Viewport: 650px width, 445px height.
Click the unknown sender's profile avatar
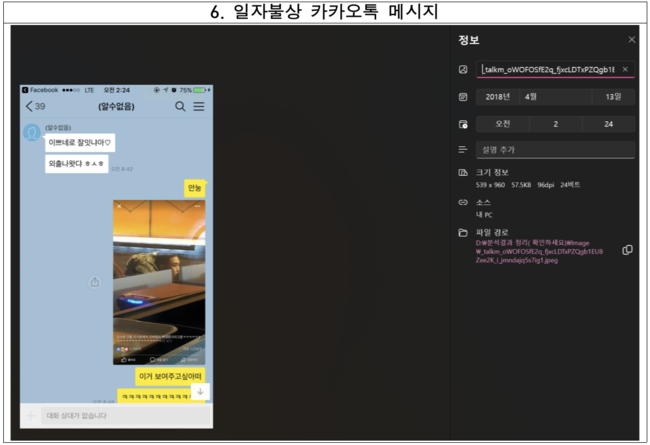33,133
